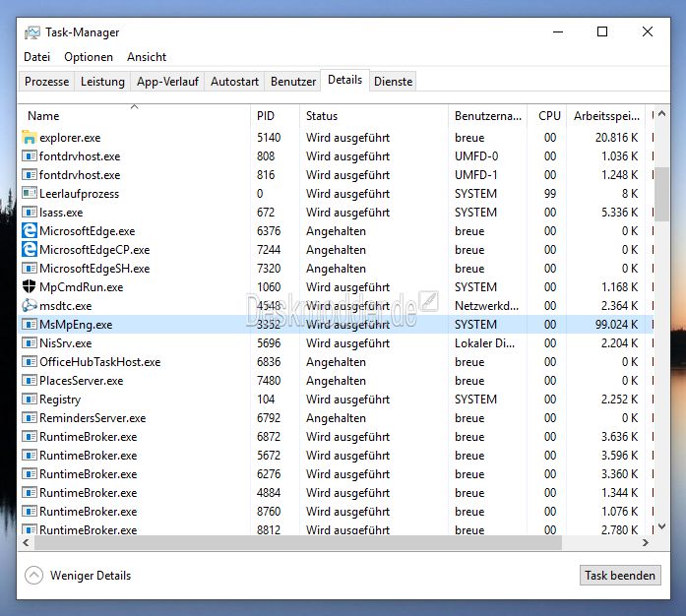Image resolution: width=686 pixels, height=616 pixels.
Task: Switch to the Leistung tab
Action: click(x=102, y=82)
